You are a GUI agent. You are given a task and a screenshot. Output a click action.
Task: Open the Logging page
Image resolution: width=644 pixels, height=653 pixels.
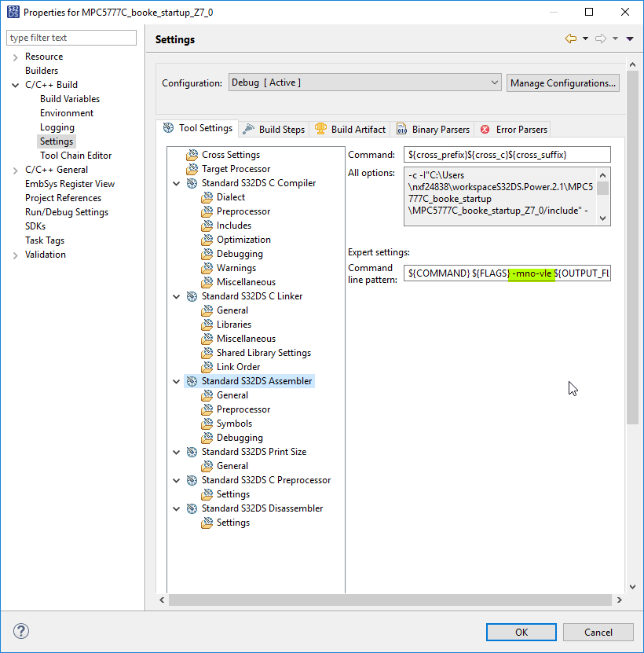(57, 127)
